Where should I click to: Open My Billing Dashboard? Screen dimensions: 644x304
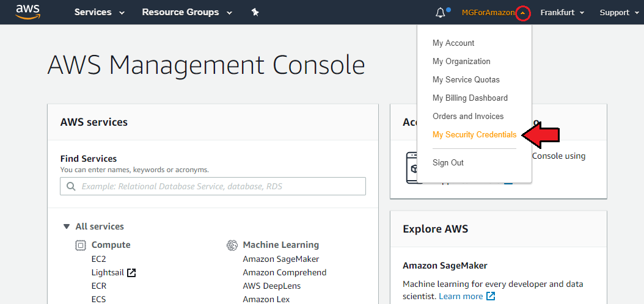pos(470,98)
